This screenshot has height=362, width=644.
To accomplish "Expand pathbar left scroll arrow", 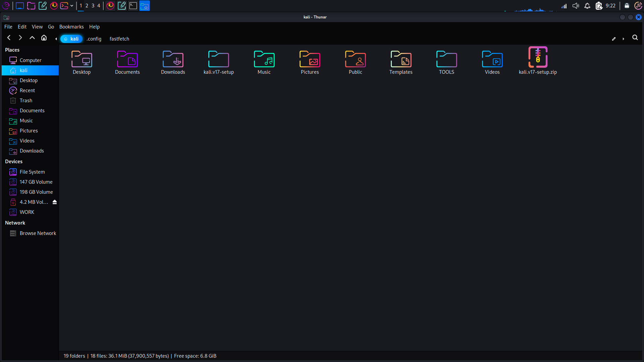I will [x=56, y=39].
